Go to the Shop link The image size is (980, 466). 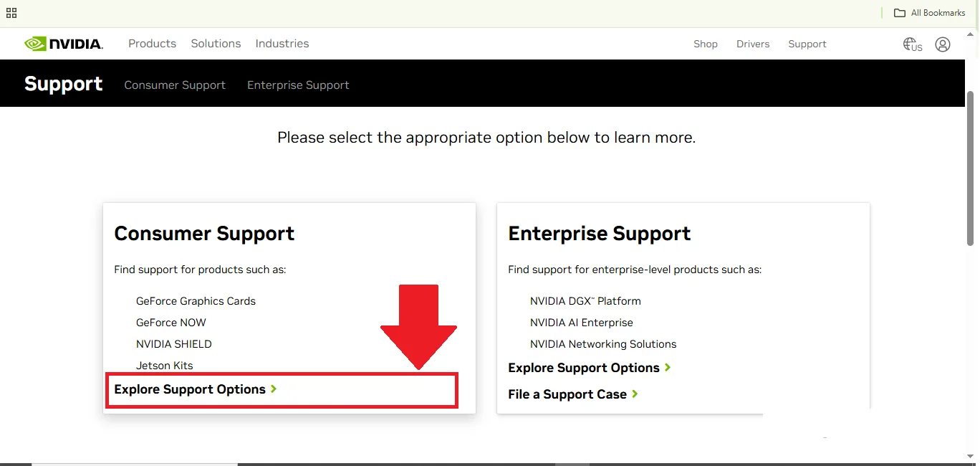click(x=706, y=44)
